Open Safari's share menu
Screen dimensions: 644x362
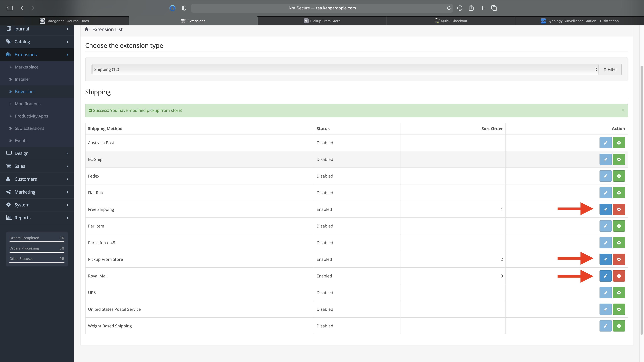point(471,8)
